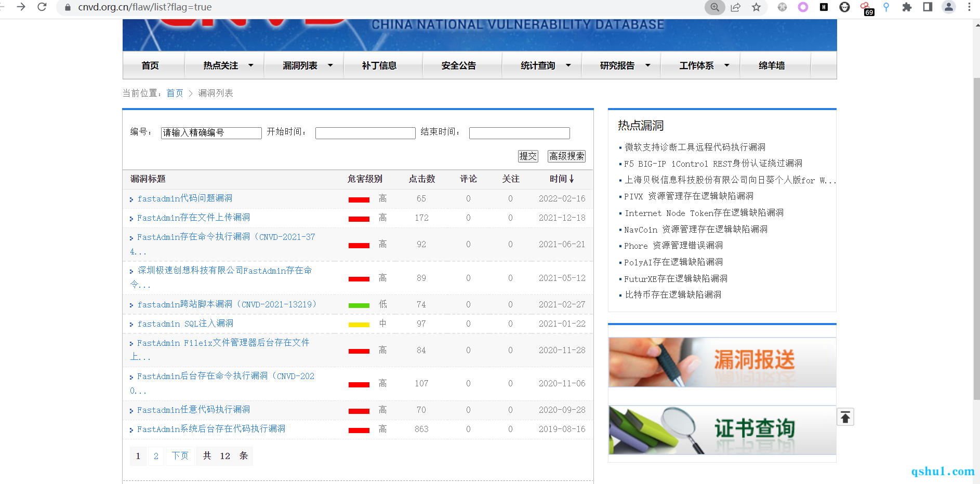
Task: Click the extension icon with badge 69
Action: point(866,8)
